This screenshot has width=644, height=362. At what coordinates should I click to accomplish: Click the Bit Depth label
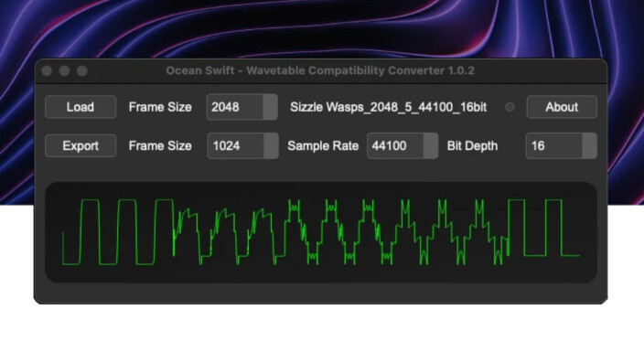pos(472,145)
